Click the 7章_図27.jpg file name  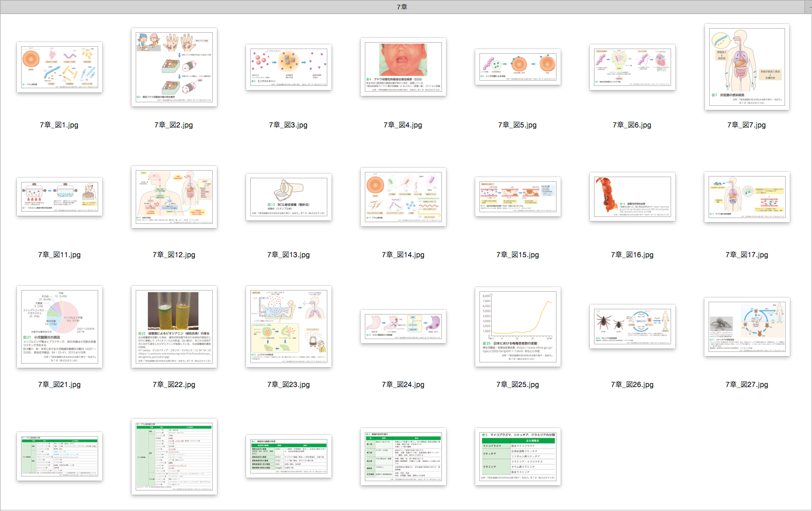pyautogui.click(x=747, y=385)
